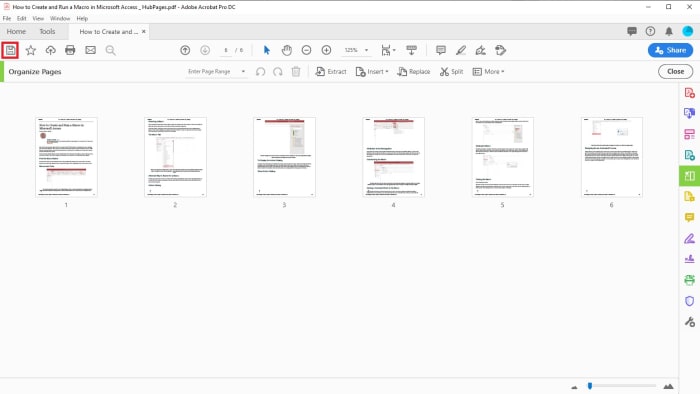Screen dimensions: 700x394
Task: Open More Tools wrench icon in sidebar
Action: (689, 322)
